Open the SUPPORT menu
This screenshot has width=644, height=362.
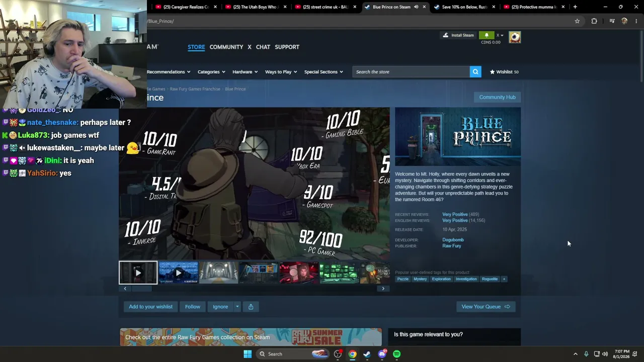tap(287, 47)
